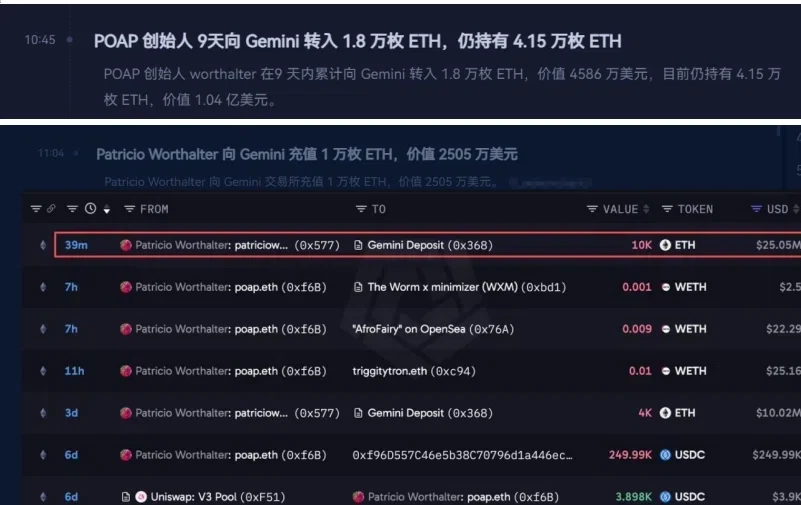The image size is (801, 505).
Task: Open address 0xf96D557C46e5b38C70796d1a446ec...
Action: click(x=462, y=455)
